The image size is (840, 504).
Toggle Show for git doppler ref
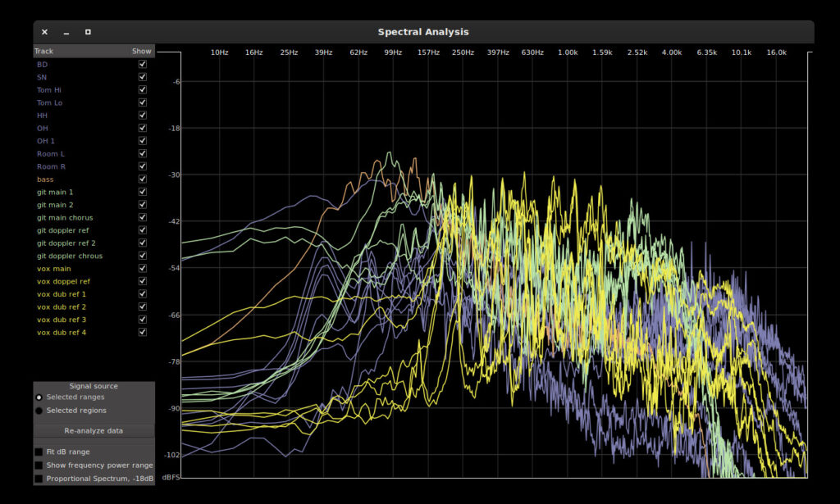(x=143, y=230)
